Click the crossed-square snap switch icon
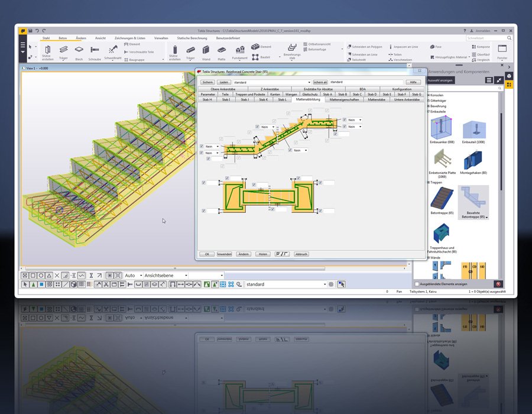This screenshot has width=532, height=414. pyautogui.click(x=25, y=276)
